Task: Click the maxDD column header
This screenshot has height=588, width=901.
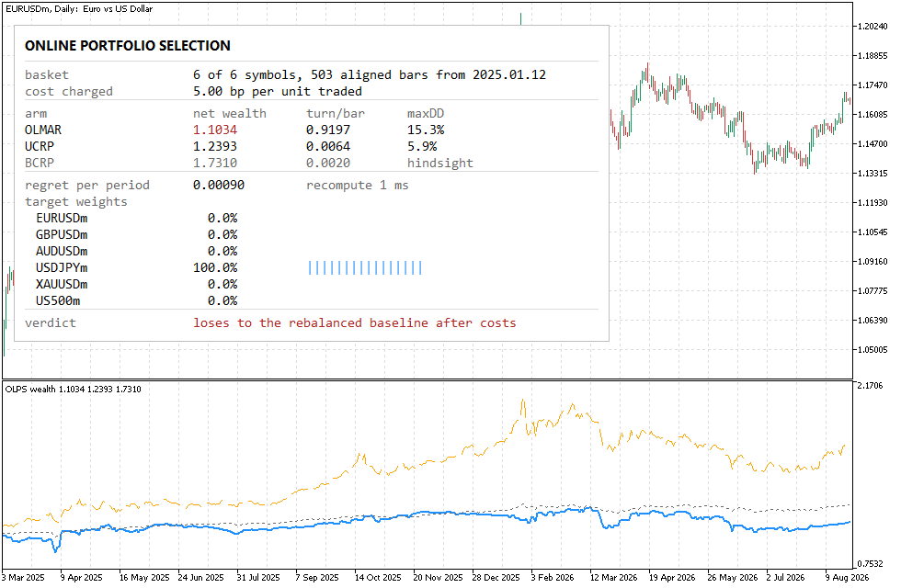Action: (426, 114)
